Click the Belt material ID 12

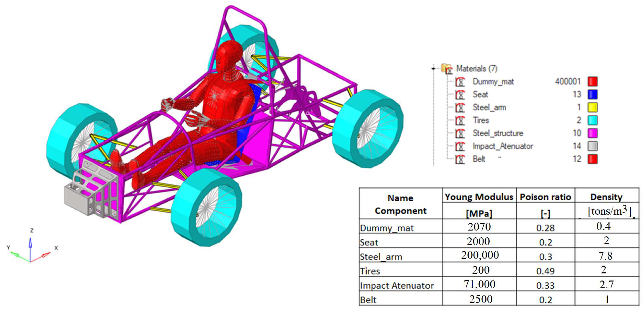coord(577,159)
